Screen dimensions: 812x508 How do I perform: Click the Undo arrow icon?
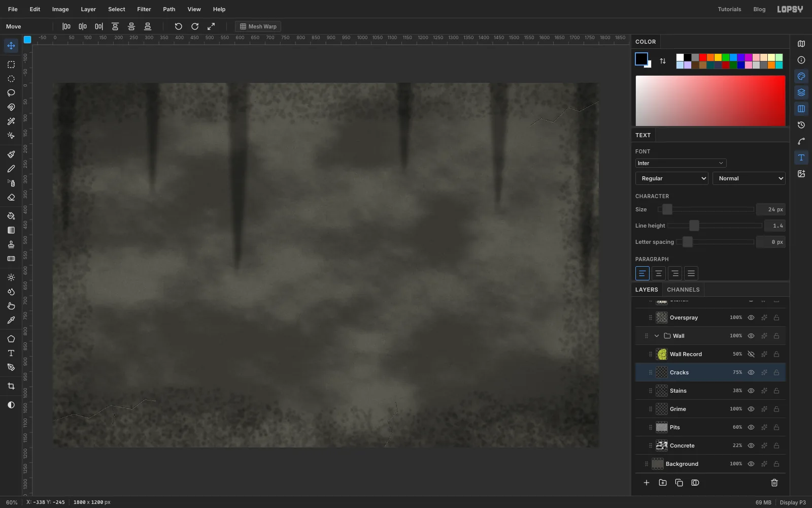(x=178, y=26)
